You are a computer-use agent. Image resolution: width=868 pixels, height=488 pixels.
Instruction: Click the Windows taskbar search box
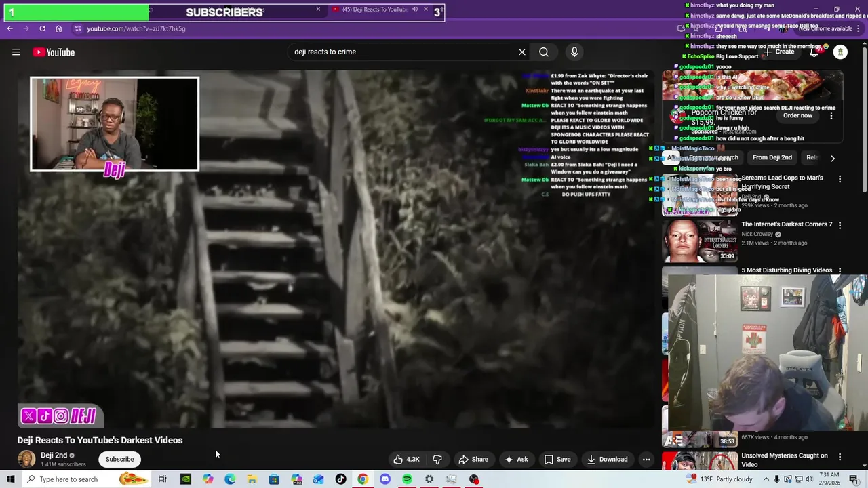86,479
